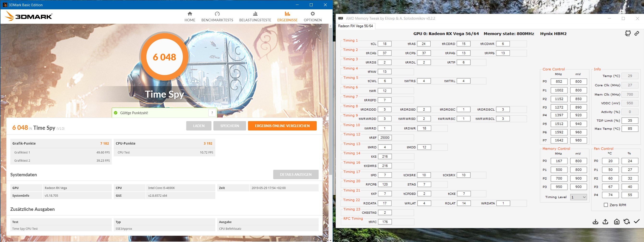This screenshot has width=644, height=242.
Task: Click the Core Control P0 MHz field
Action: click(559, 81)
